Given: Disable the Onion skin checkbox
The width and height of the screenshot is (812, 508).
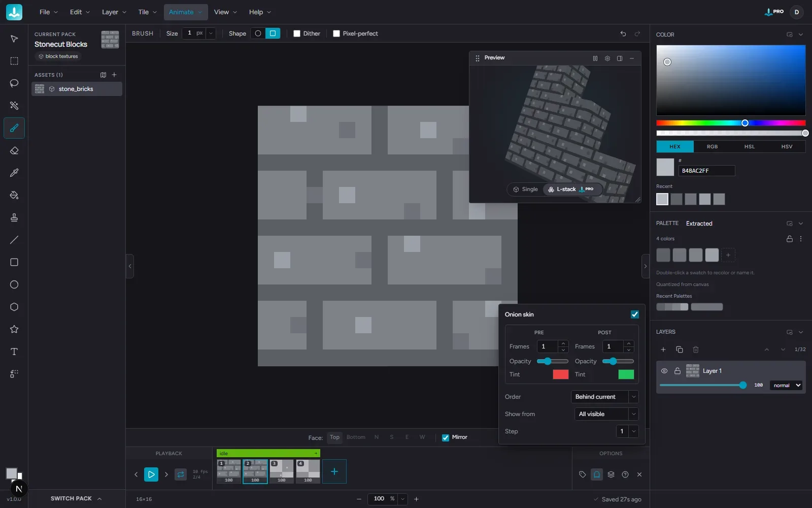Looking at the screenshot, I should pos(635,314).
